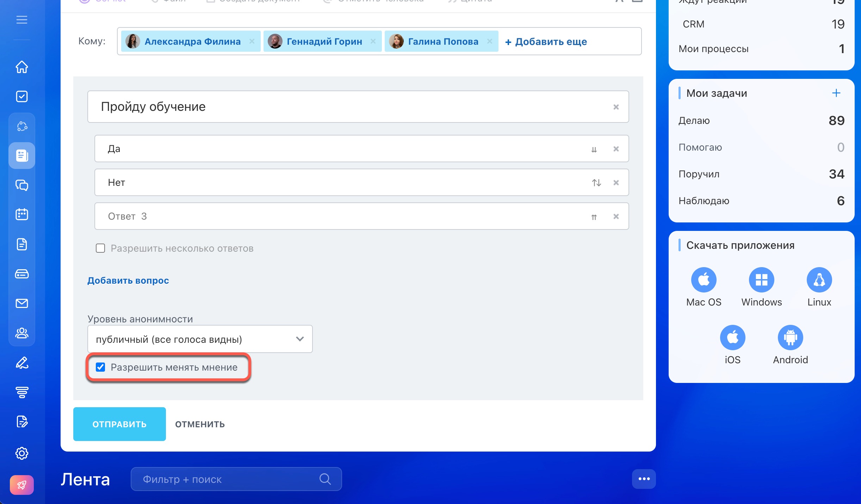This screenshot has width=861, height=504.
Task: Delete the 'Нет' answer option
Action: pos(616,183)
